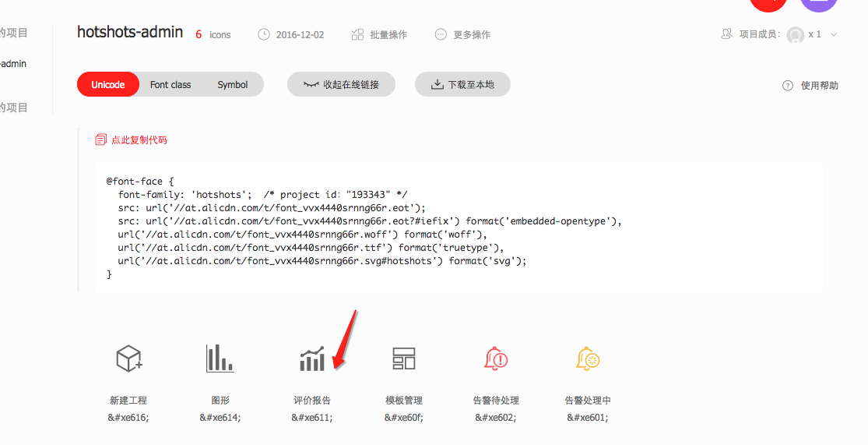This screenshot has width=868, height=445.
Task: Select the 图形 bar chart icon
Action: [220, 358]
